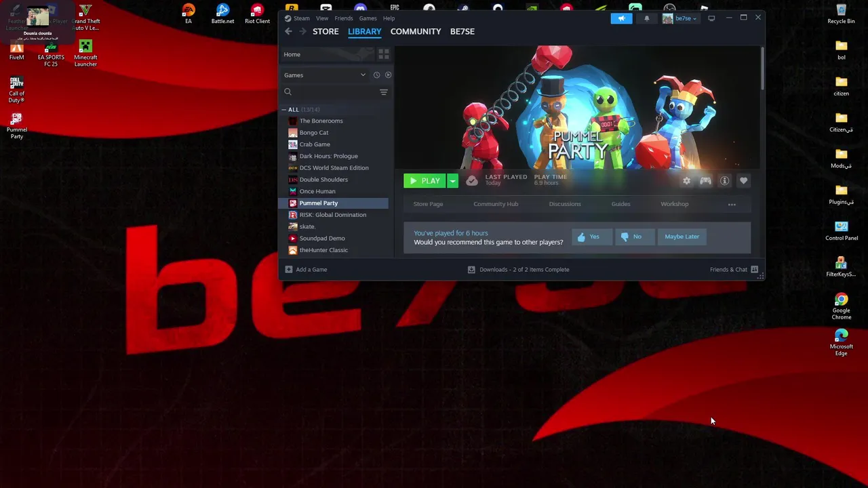Open the Steam announcements megaphone button
Viewport: 868px width, 488px height.
click(x=621, y=18)
